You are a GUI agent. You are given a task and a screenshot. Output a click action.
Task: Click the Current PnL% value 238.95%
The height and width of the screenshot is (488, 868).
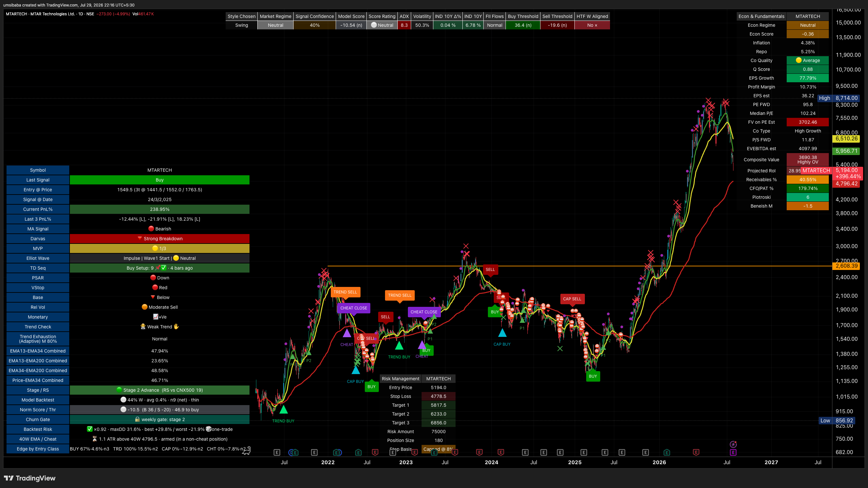click(160, 209)
